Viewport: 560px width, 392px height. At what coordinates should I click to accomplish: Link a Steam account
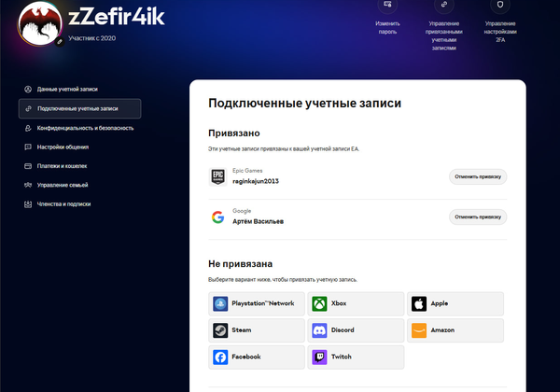click(x=257, y=330)
